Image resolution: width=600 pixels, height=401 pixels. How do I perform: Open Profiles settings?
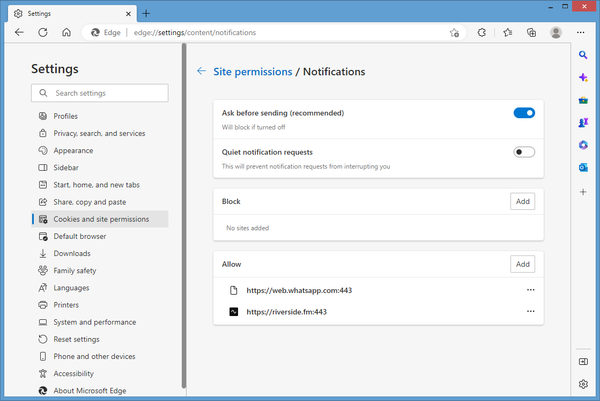pos(99,116)
